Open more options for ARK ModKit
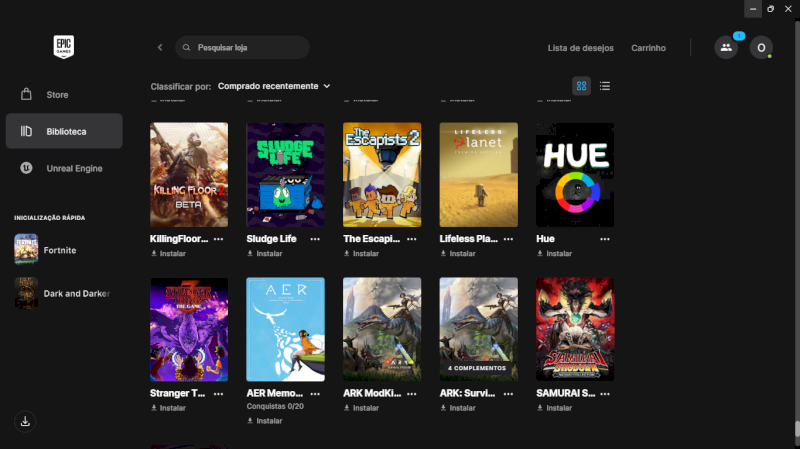This screenshot has width=800, height=449. click(x=412, y=394)
